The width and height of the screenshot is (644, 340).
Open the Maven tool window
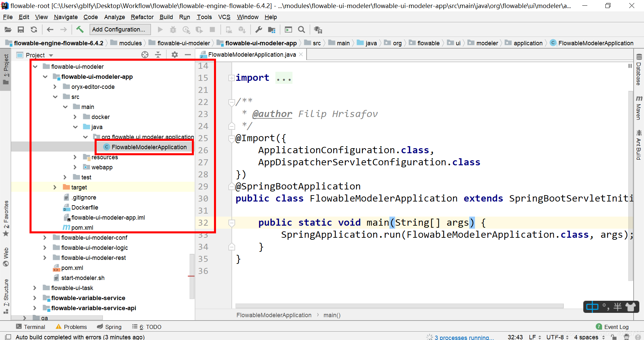[x=639, y=108]
